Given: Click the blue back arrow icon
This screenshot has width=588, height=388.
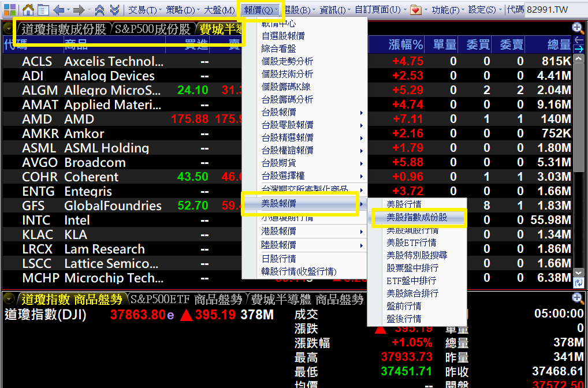Looking at the screenshot, I should [59, 10].
